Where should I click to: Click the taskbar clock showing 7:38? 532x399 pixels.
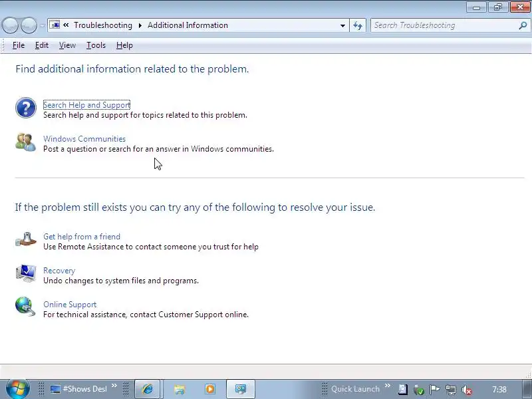pos(499,389)
